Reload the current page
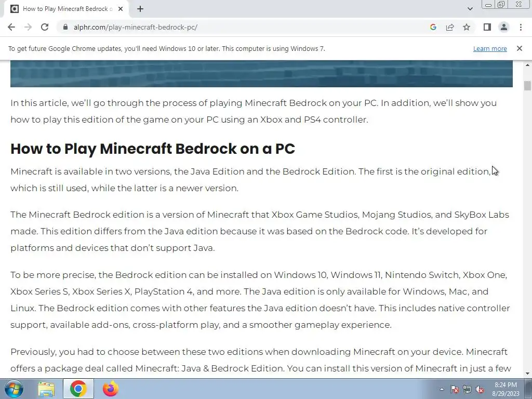 coord(45,27)
